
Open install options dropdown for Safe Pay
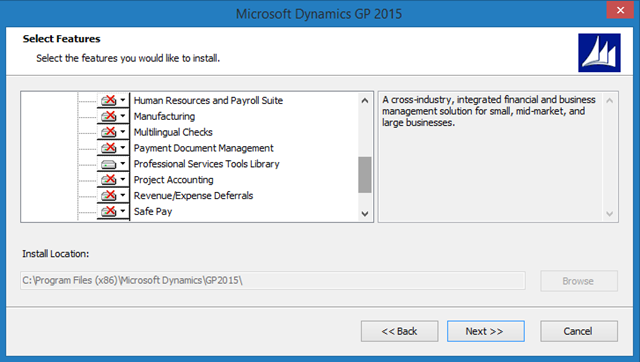(x=123, y=211)
